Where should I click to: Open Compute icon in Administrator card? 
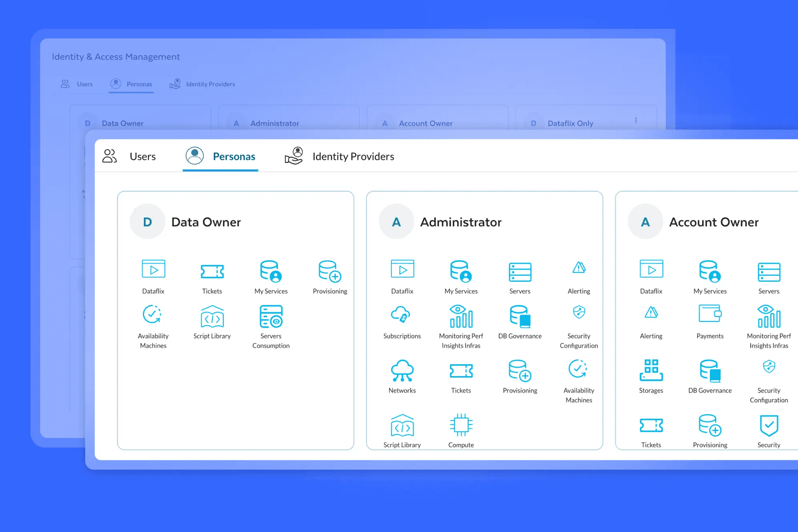point(461,425)
